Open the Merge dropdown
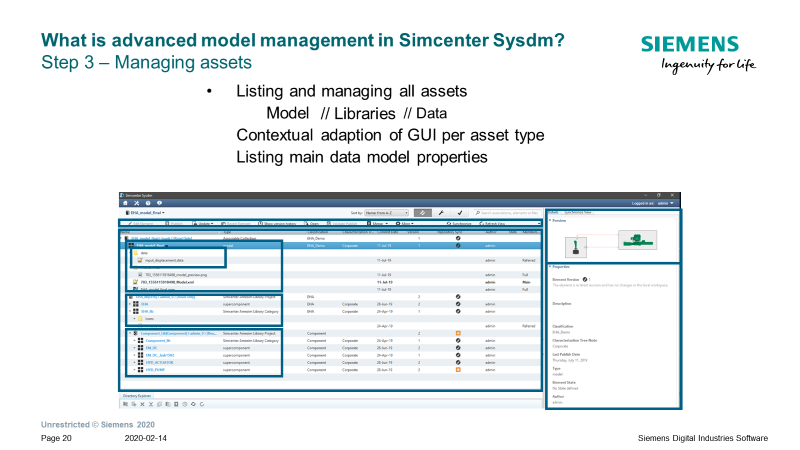This screenshot has width=800, height=450. click(378, 223)
